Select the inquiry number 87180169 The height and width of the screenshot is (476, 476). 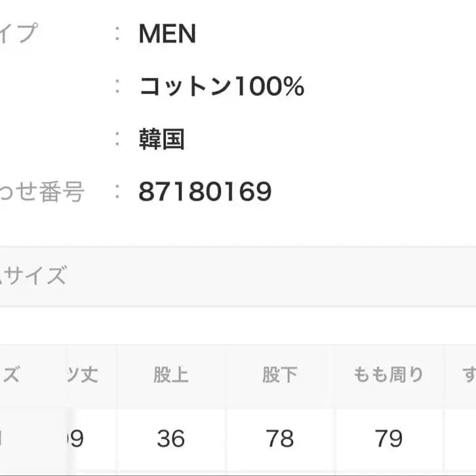point(205,191)
